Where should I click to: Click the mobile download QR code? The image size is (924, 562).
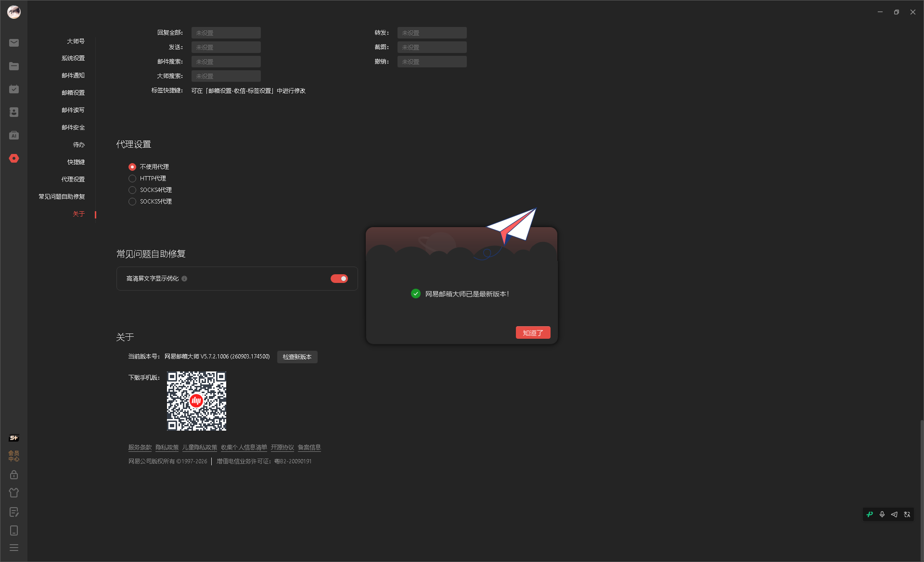pos(196,401)
